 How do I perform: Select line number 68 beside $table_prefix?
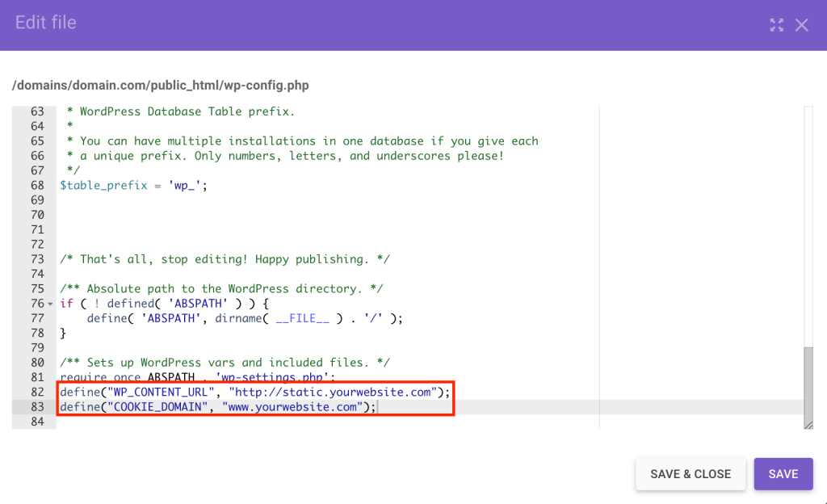click(x=39, y=185)
